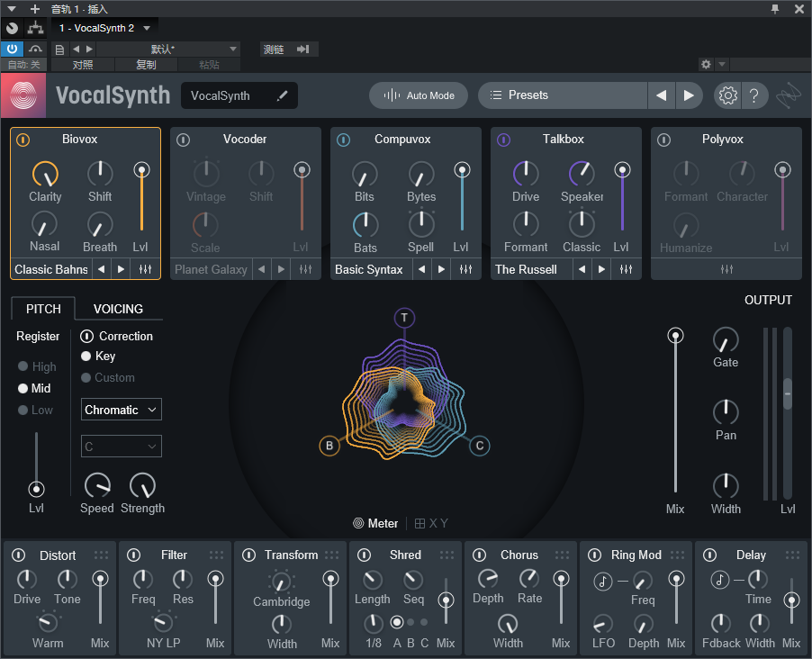Viewport: 812px width, 659px height.
Task: Click the T node in visualizer
Action: click(x=404, y=317)
